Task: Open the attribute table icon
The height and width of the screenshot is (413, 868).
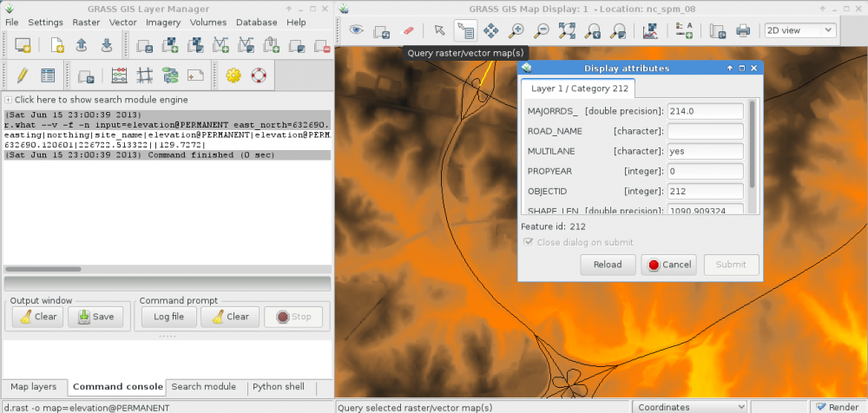Action: (48, 75)
